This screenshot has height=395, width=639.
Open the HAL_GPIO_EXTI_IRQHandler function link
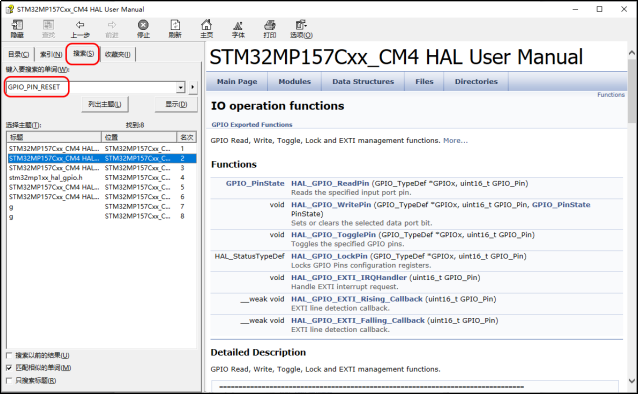click(349, 278)
